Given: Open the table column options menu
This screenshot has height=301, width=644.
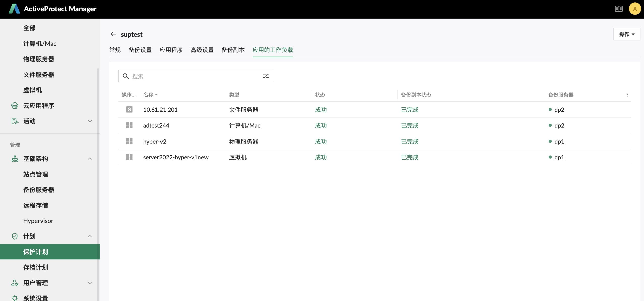Looking at the screenshot, I should pyautogui.click(x=627, y=95).
